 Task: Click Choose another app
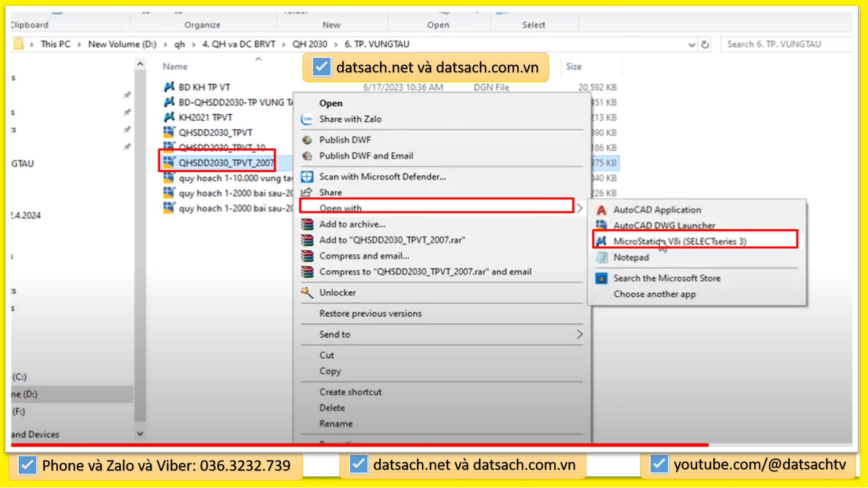(655, 294)
